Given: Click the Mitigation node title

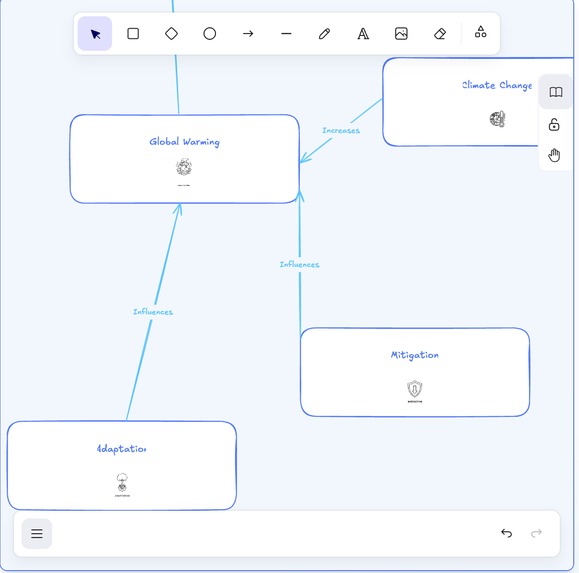Looking at the screenshot, I should pos(415,355).
